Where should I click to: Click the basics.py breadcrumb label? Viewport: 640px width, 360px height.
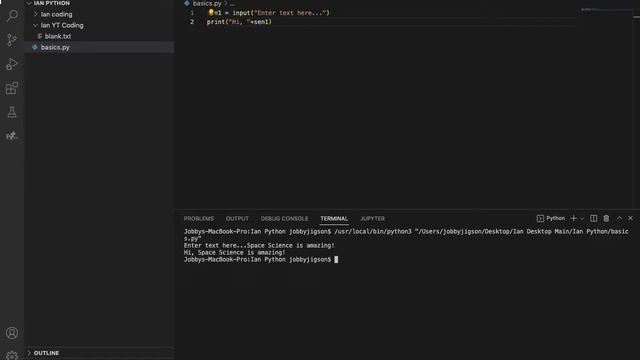(207, 3)
